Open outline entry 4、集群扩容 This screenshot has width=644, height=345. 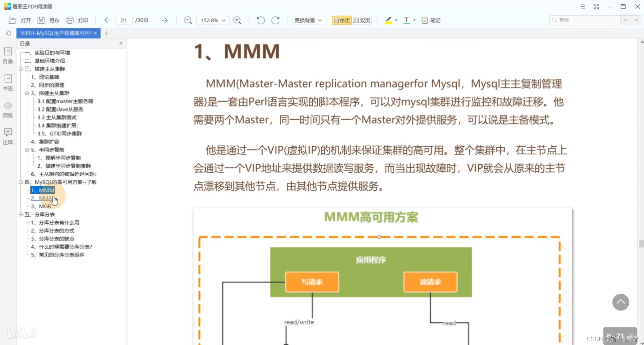tap(45, 142)
